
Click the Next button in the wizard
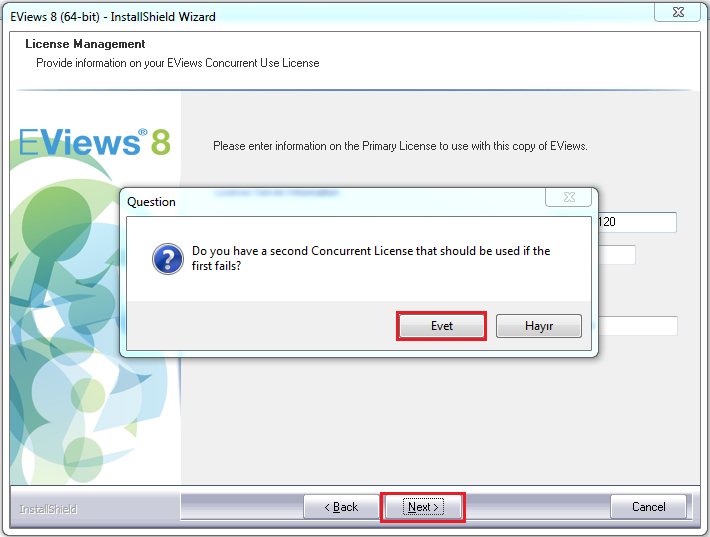[x=423, y=507]
